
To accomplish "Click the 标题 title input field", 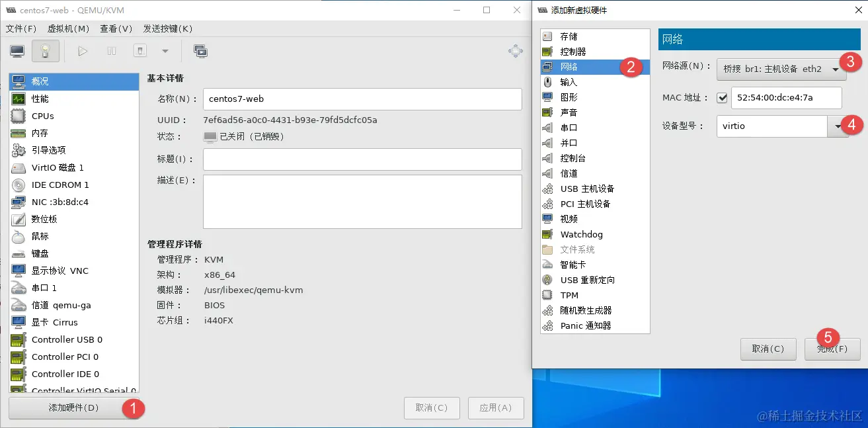I will 362,159.
